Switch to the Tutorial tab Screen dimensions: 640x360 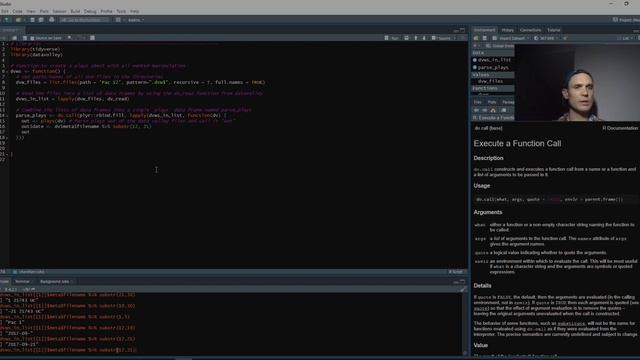[x=554, y=30]
